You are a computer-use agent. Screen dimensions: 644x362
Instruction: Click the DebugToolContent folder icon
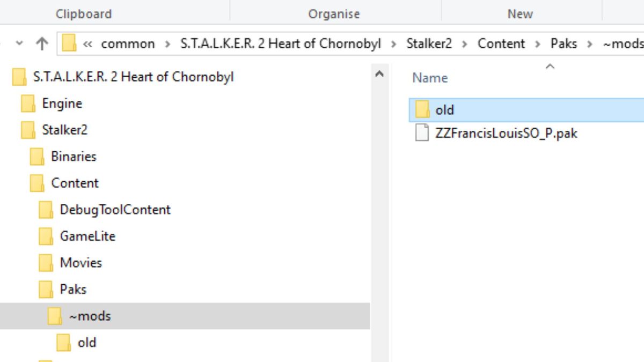[x=46, y=210]
